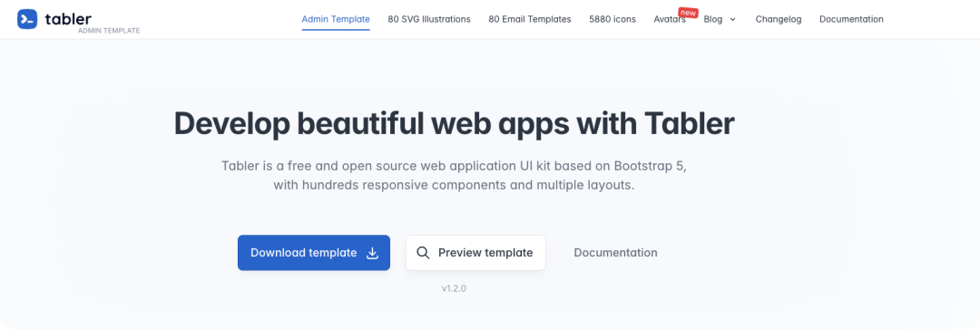Click the "Develop beautiful web apps" heading
The image size is (980, 329).
click(455, 123)
